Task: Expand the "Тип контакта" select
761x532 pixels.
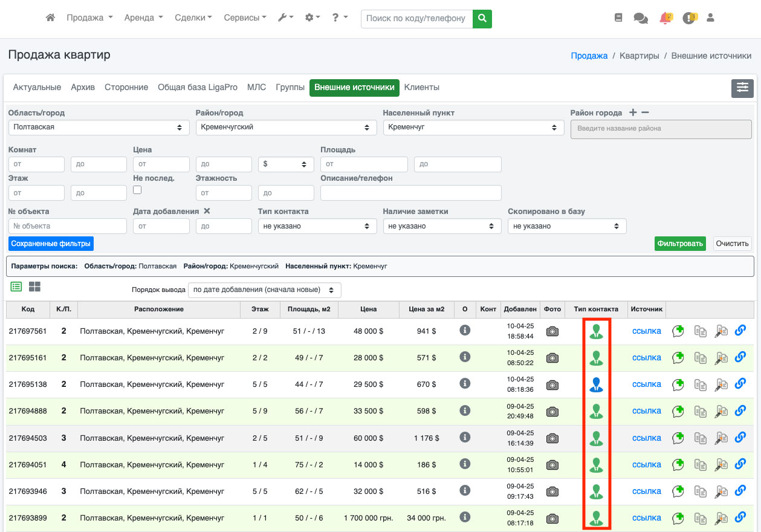Action: (x=317, y=226)
